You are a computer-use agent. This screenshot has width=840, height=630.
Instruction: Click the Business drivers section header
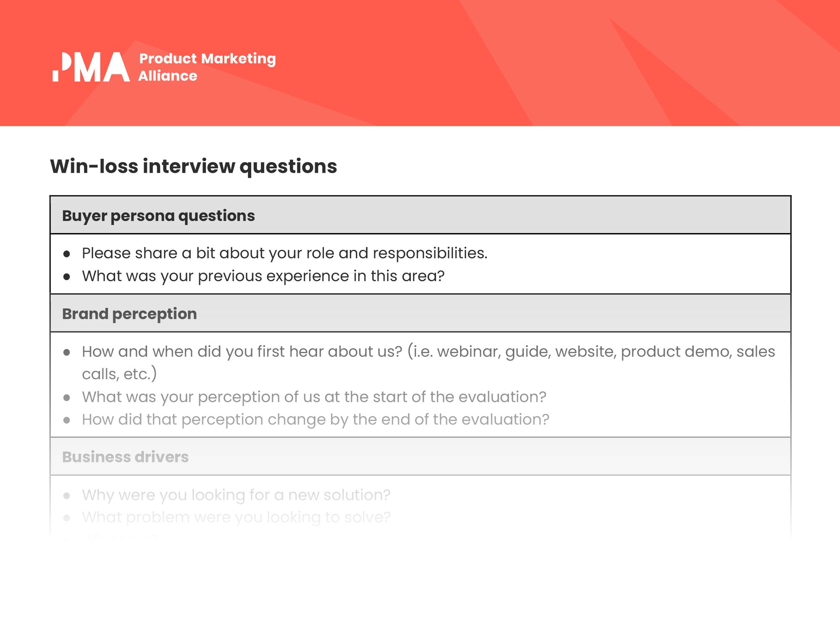pos(420,457)
